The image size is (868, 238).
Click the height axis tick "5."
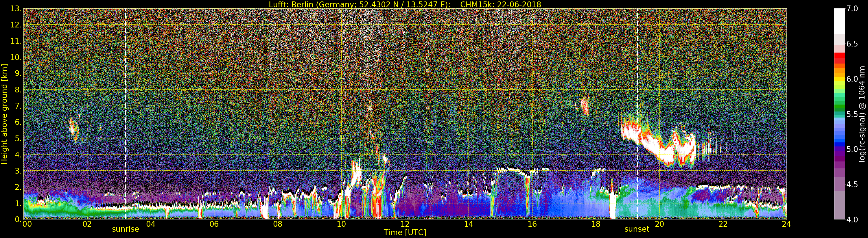pos(18,138)
